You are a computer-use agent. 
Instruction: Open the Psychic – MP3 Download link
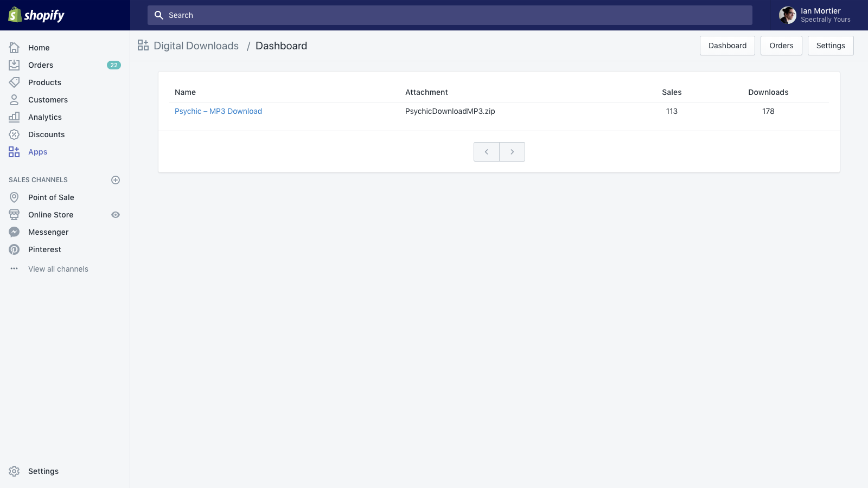pos(218,111)
